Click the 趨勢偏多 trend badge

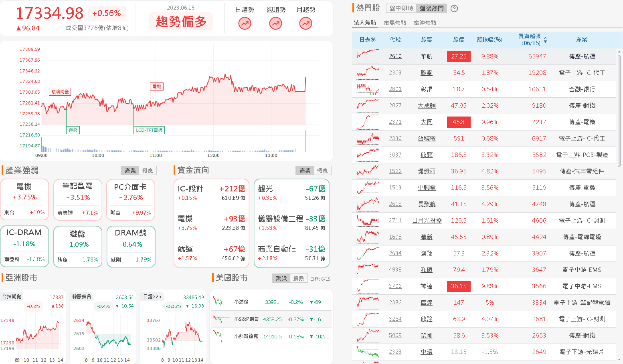181,22
